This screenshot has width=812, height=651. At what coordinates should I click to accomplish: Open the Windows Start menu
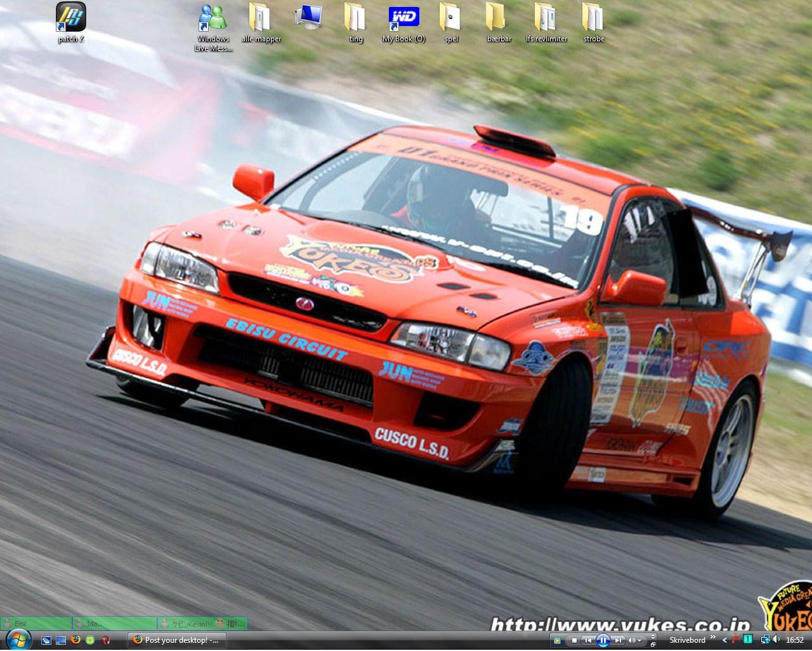(x=18, y=640)
